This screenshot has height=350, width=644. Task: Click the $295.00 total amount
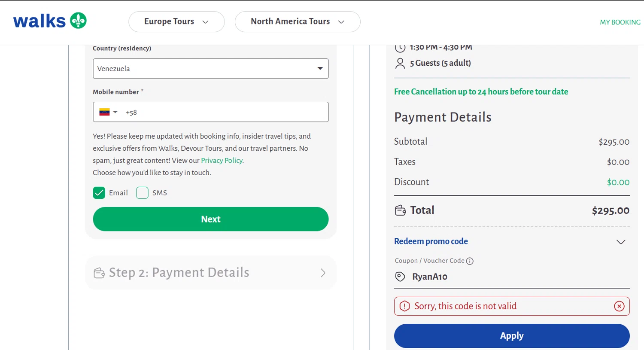pos(611,210)
